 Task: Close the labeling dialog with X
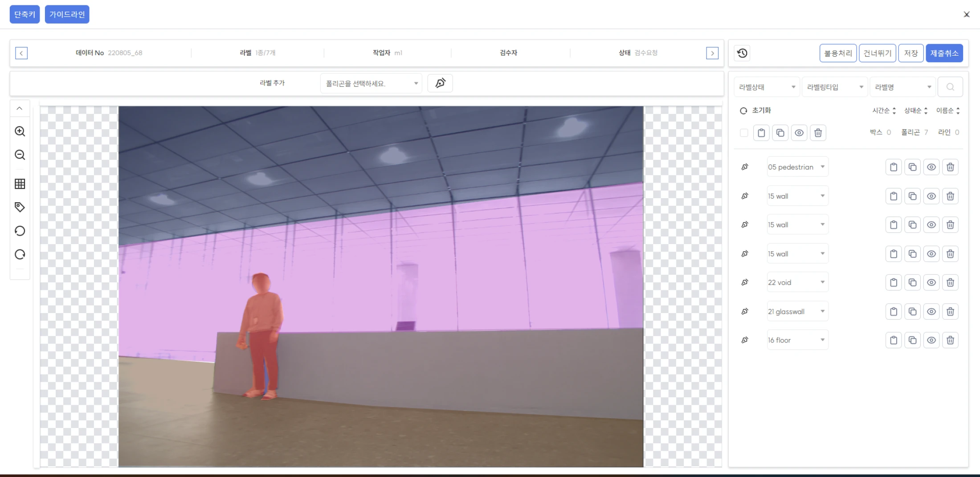967,14
